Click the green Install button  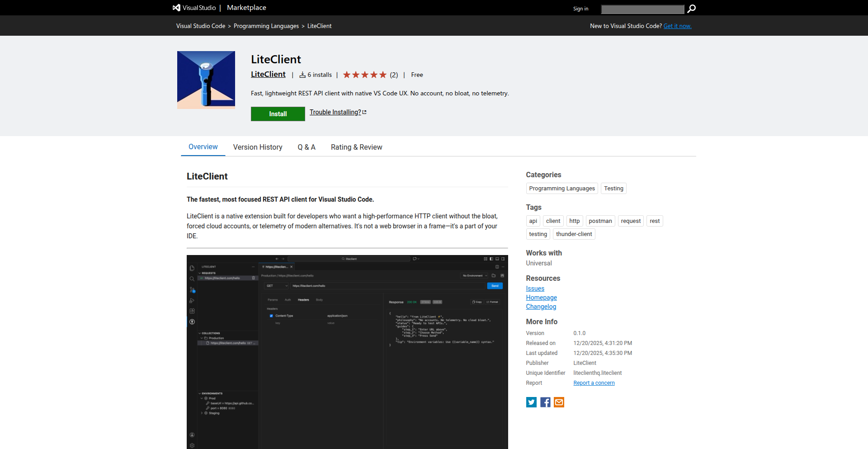(x=278, y=113)
